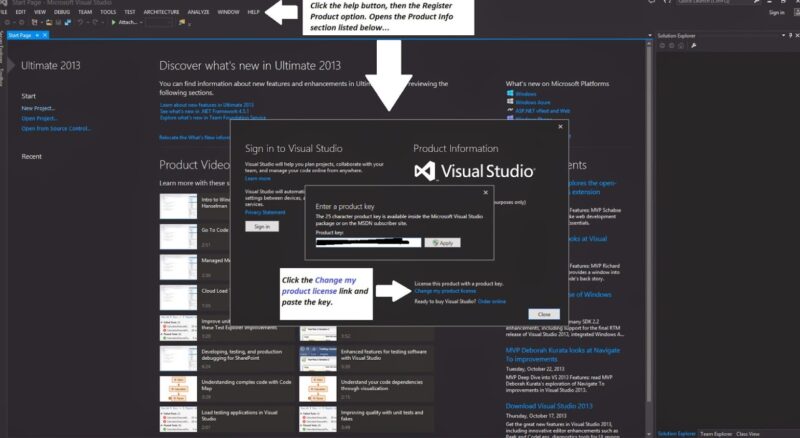Click the New Project link
This screenshot has width=800, height=438.
click(x=38, y=108)
